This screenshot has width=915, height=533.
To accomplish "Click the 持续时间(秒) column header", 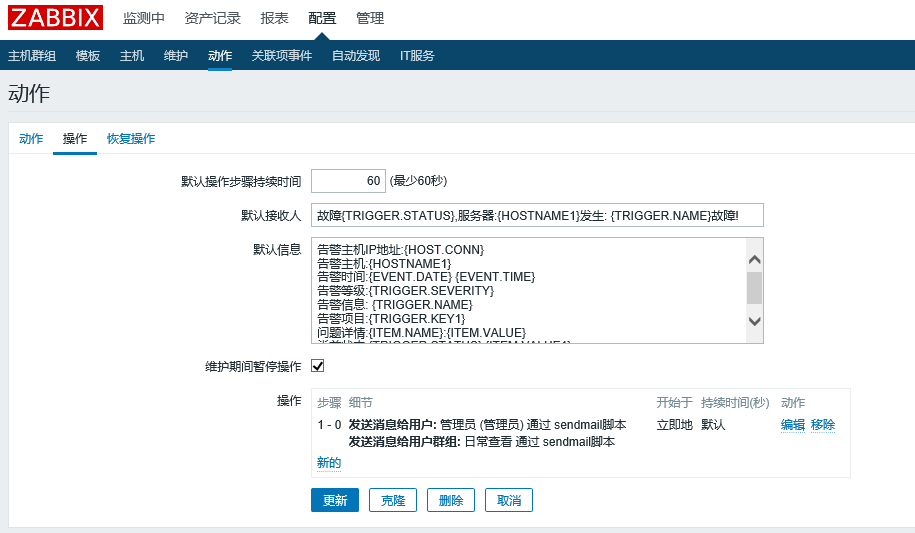I will 735,402.
